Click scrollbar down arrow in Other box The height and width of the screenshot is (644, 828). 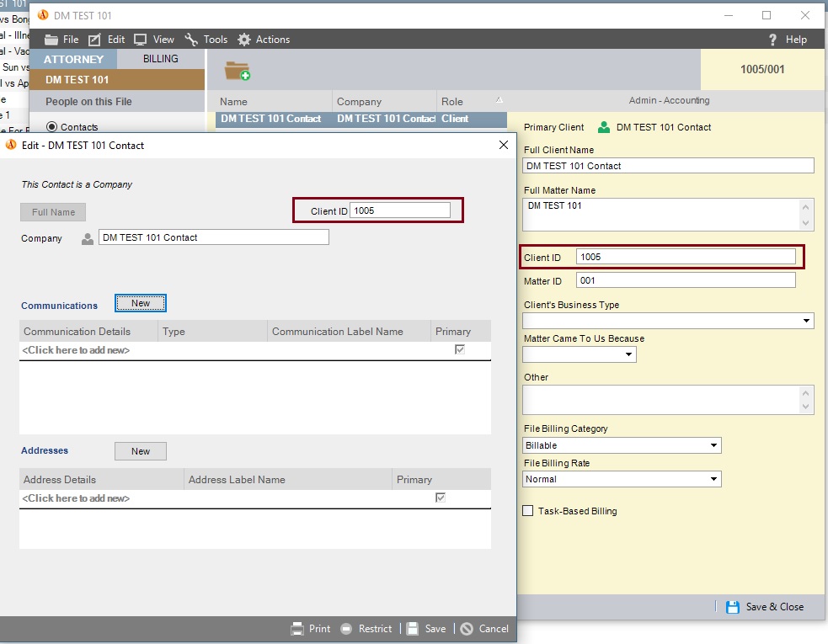[806, 407]
